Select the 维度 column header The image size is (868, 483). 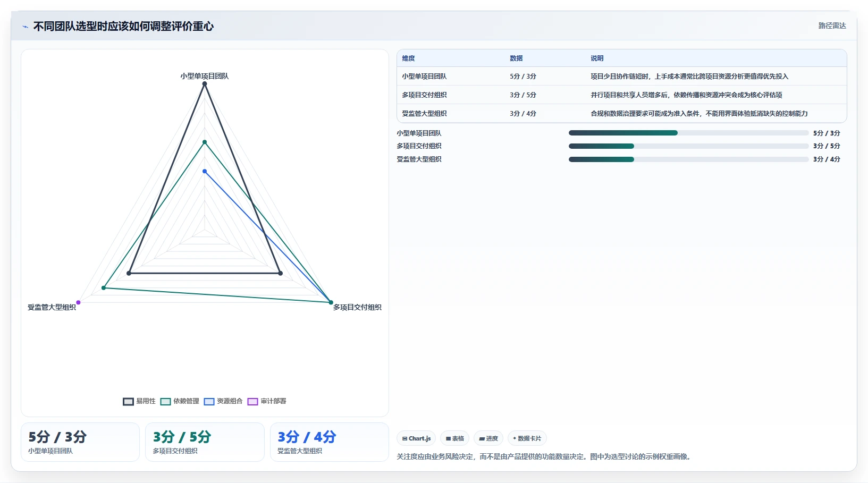[408, 58]
